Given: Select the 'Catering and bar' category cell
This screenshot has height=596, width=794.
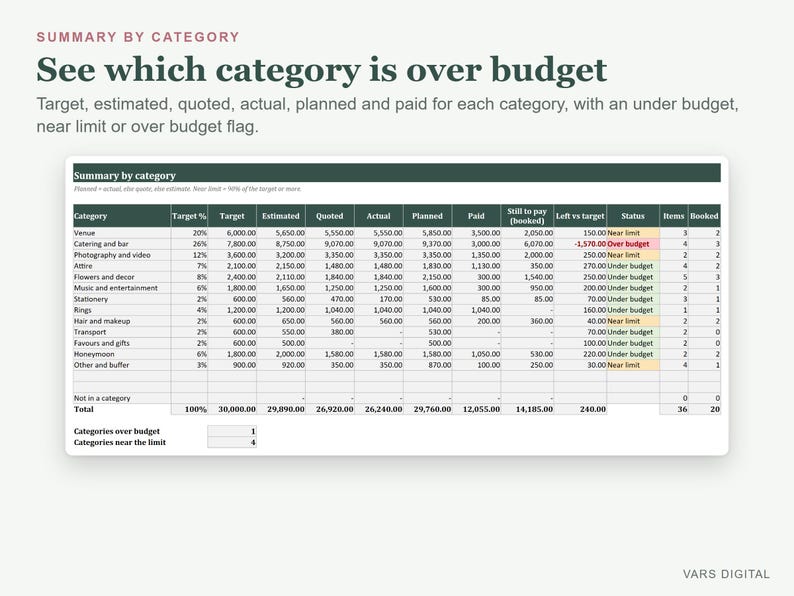Looking at the screenshot, I should [122, 244].
